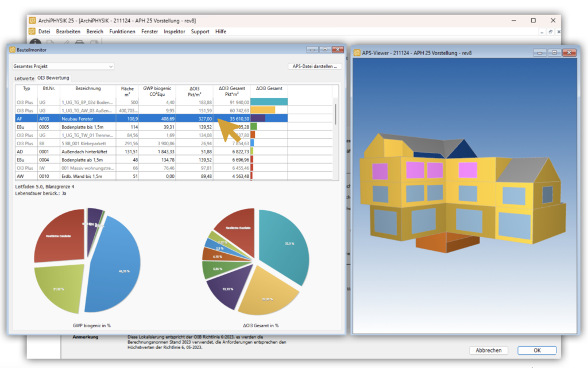Viewport: 588px width, 368px height.
Task: Open the Bearbeiten menu
Action: click(x=68, y=32)
